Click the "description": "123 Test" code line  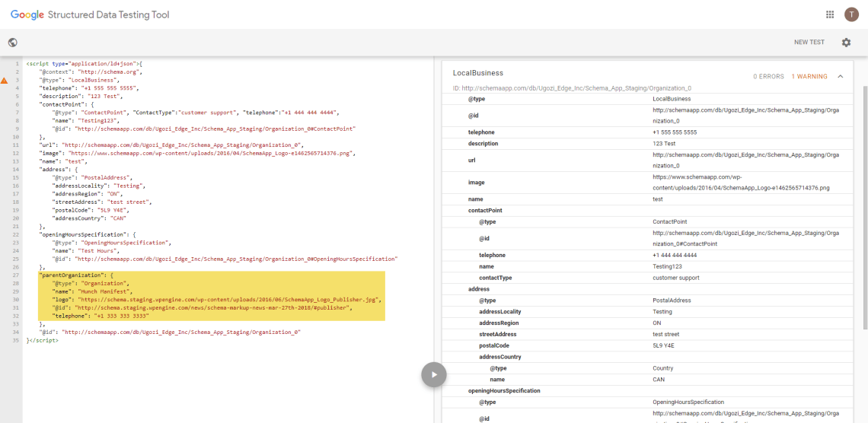point(81,96)
